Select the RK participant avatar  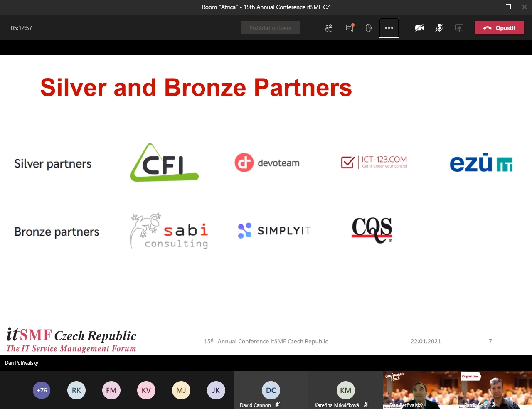tap(76, 390)
